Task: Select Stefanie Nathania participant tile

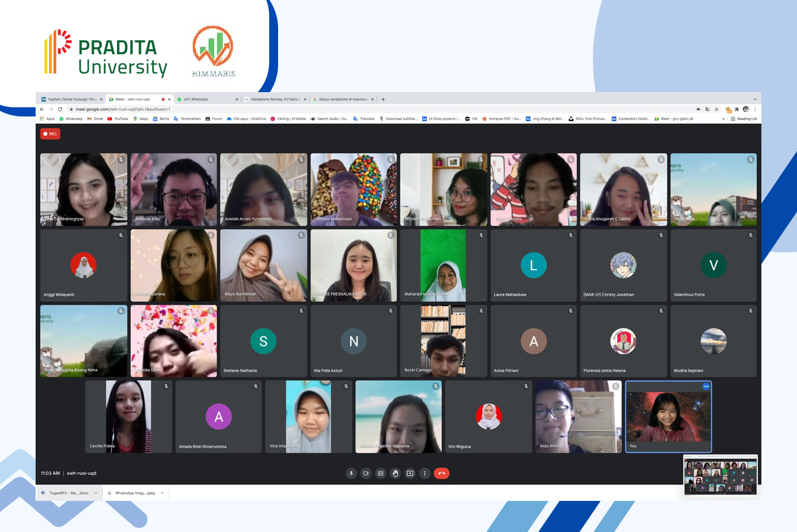Action: (x=263, y=341)
